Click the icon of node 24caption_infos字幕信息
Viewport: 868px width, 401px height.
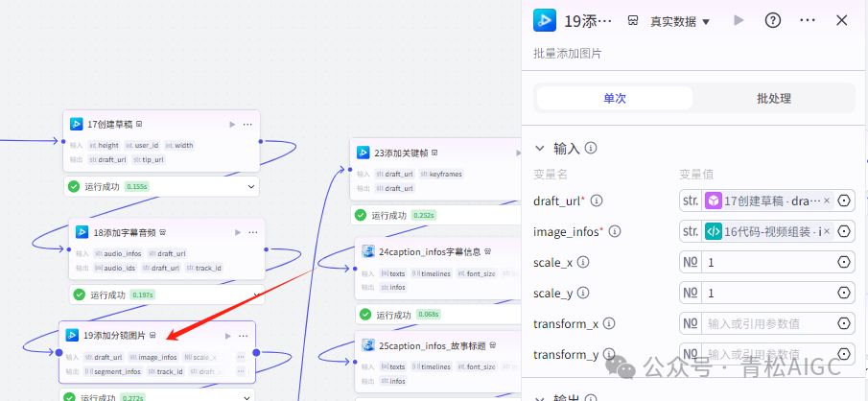coord(367,252)
